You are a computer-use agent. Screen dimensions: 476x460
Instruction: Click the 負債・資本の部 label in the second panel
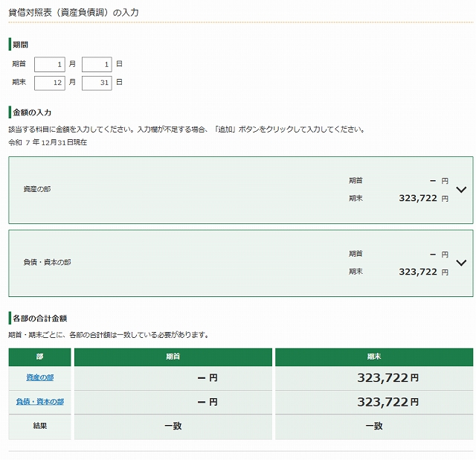(x=47, y=263)
